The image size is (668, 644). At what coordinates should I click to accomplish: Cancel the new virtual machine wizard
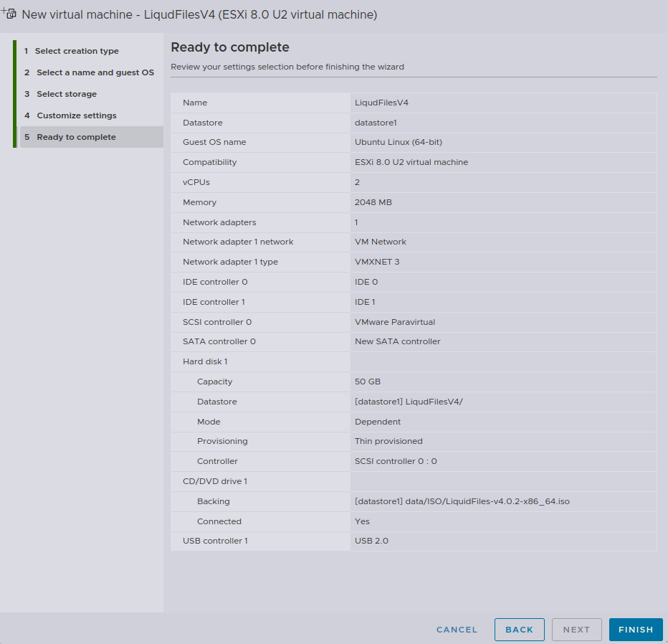(x=457, y=629)
